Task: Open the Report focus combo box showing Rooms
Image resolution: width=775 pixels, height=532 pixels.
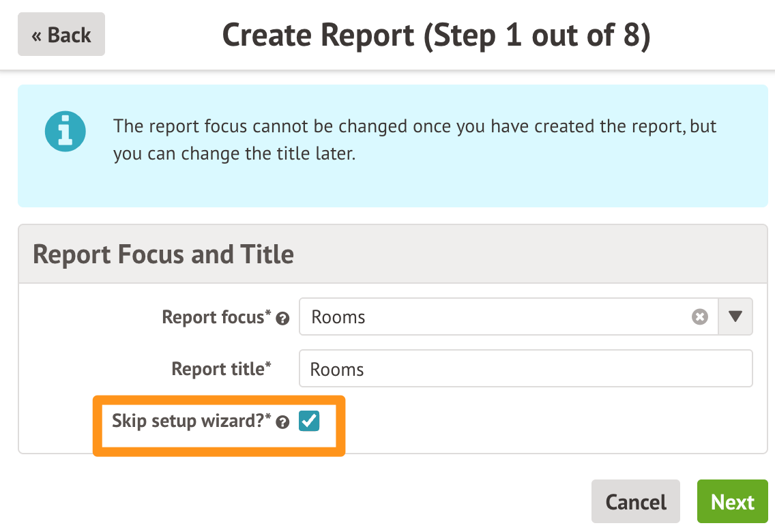Action: pyautogui.click(x=498, y=317)
